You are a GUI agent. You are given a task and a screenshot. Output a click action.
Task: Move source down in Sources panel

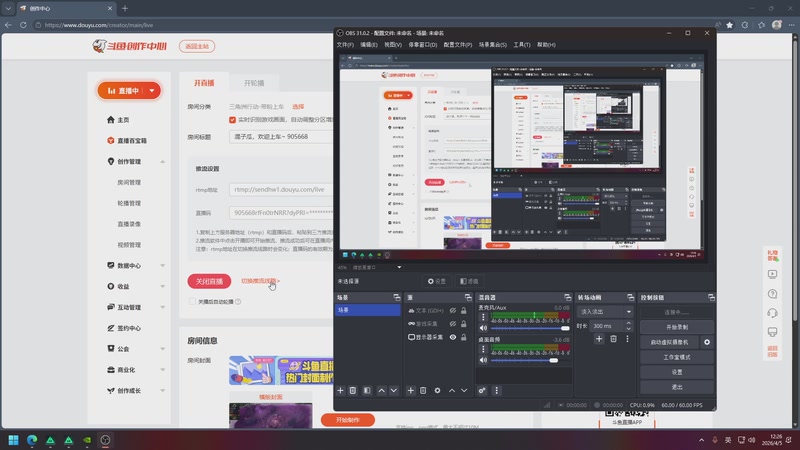pos(464,391)
